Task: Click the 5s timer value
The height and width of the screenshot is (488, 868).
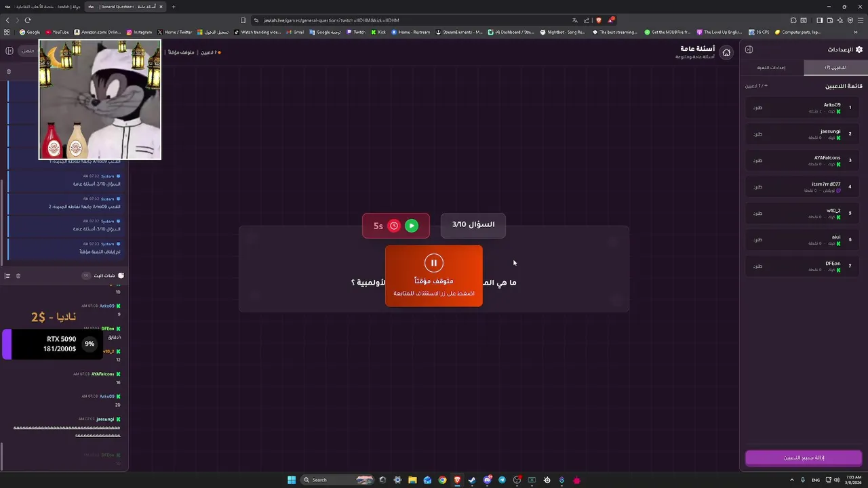Action: pos(378,226)
